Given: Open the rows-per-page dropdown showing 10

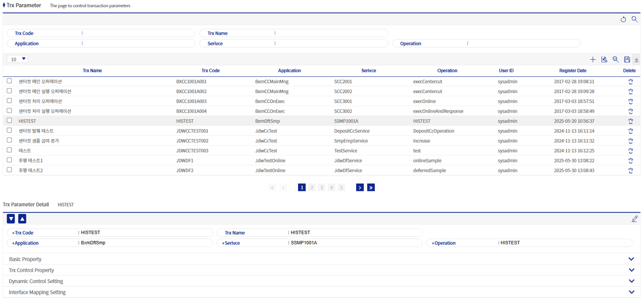Looking at the screenshot, I should point(17,59).
